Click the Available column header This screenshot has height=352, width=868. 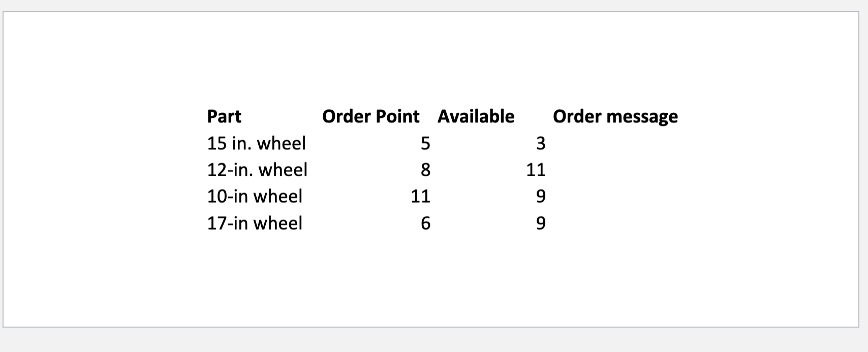pyautogui.click(x=476, y=117)
